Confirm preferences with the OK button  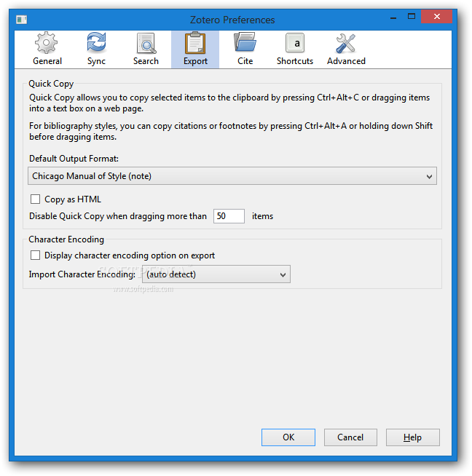click(x=288, y=437)
